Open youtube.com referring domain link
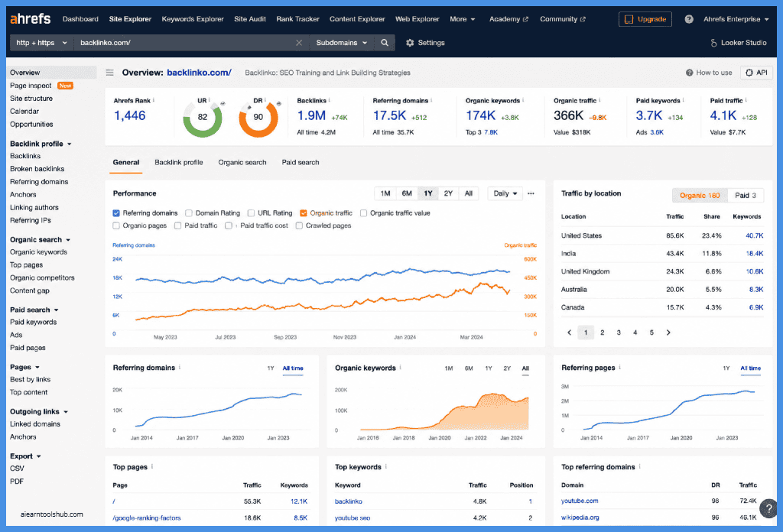The height and width of the screenshot is (532, 783). (x=580, y=501)
